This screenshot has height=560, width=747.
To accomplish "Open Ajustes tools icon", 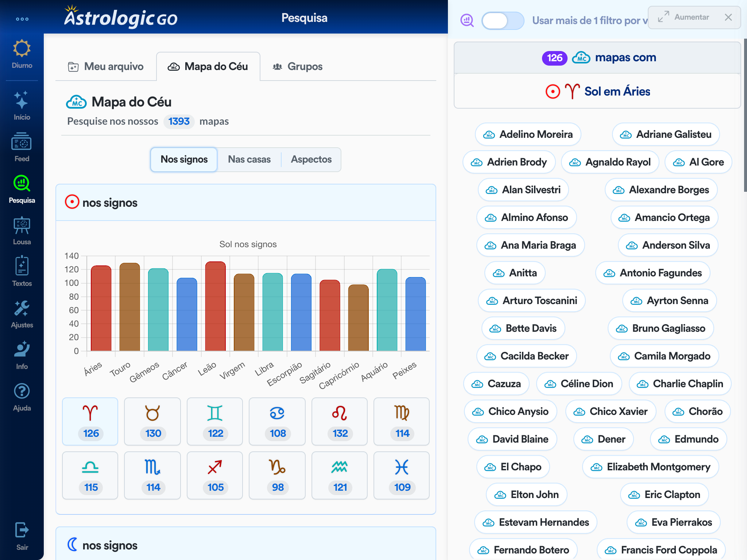I will tap(22, 314).
